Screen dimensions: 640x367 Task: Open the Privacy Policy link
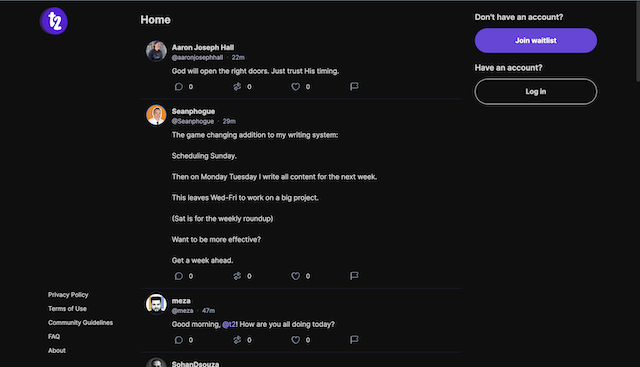point(68,295)
